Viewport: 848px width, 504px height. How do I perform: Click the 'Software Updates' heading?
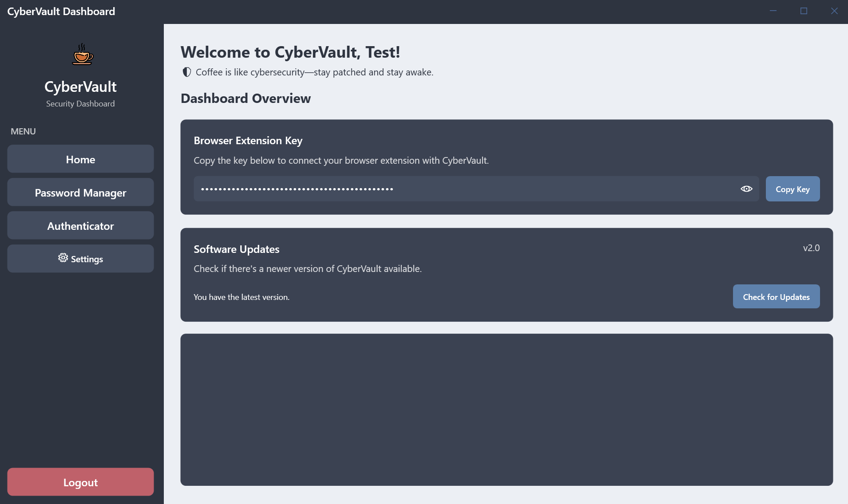[237, 249]
